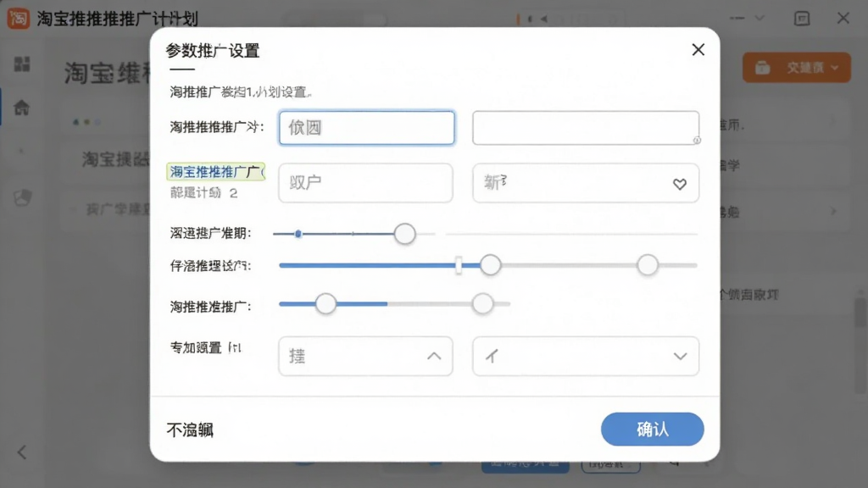This screenshot has height=488, width=868.
Task: Click the small square marker on second slider
Action: pos(459,265)
